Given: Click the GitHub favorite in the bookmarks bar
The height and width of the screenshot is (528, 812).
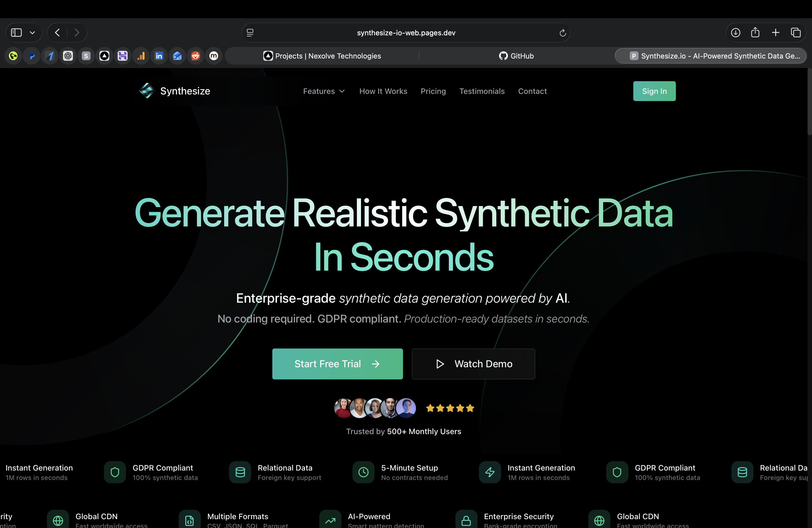Looking at the screenshot, I should point(516,56).
